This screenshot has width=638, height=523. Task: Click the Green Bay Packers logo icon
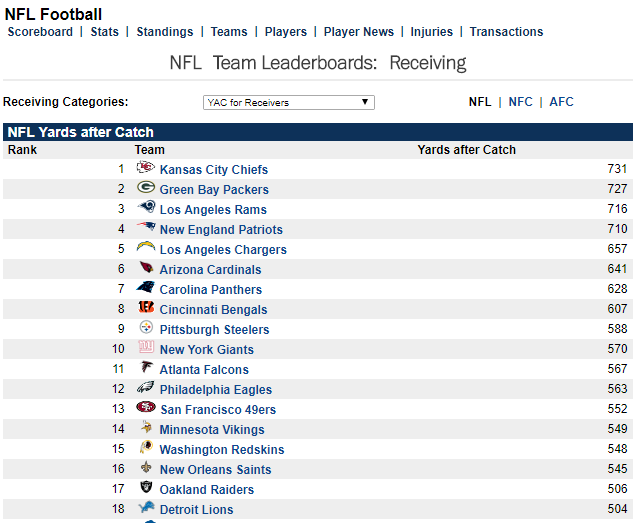pos(146,187)
